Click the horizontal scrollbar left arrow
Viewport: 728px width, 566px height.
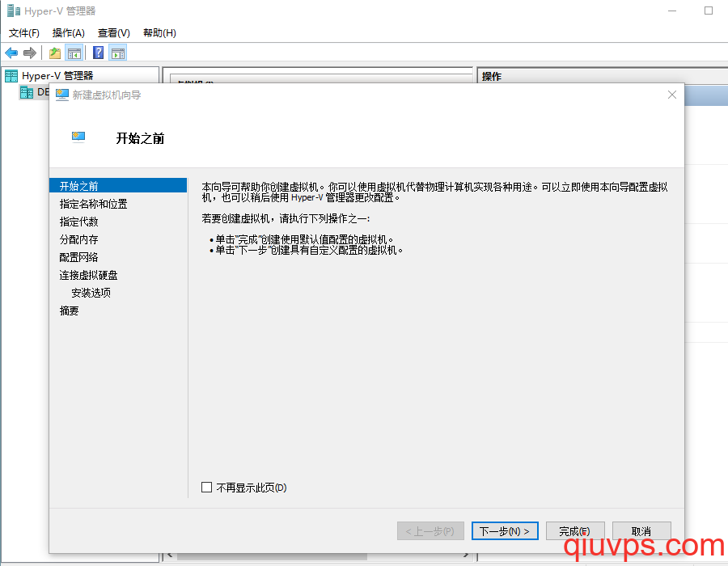pos(170,555)
